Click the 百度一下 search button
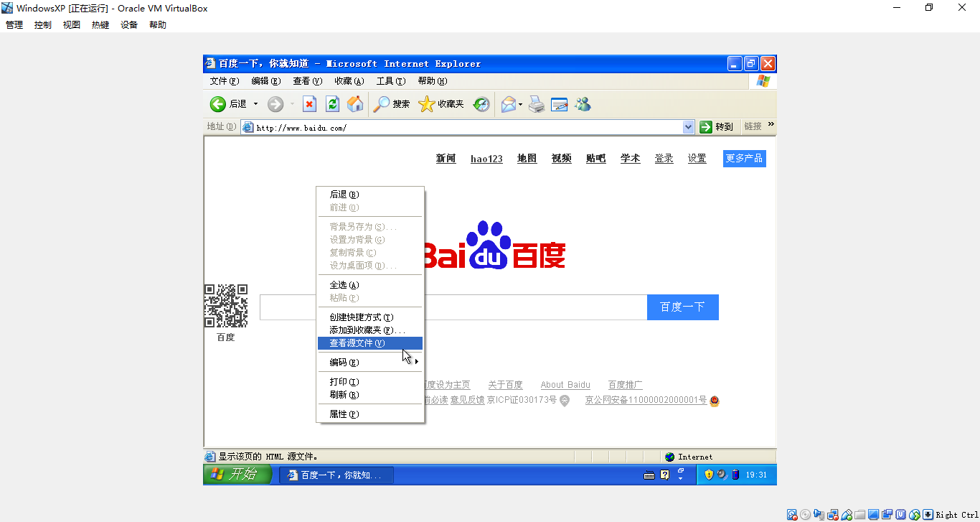This screenshot has height=522, width=980. tap(682, 307)
